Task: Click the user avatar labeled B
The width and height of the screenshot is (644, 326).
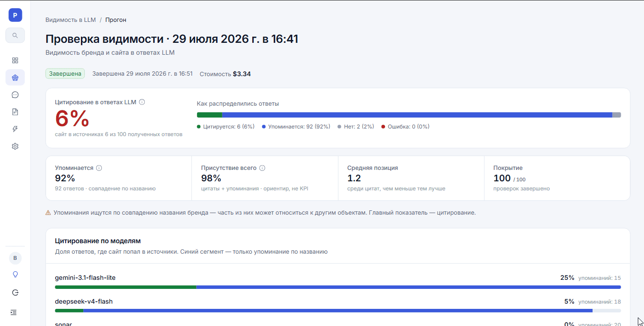Action: (x=15, y=258)
